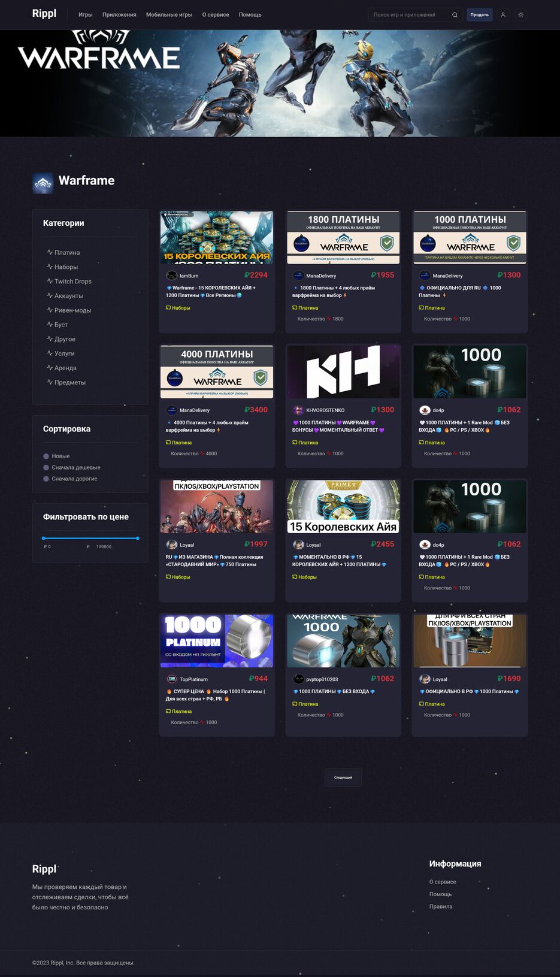Screen dimensions: 560x977
Task: Click the Rippl logo in the header
Action: [44, 14]
